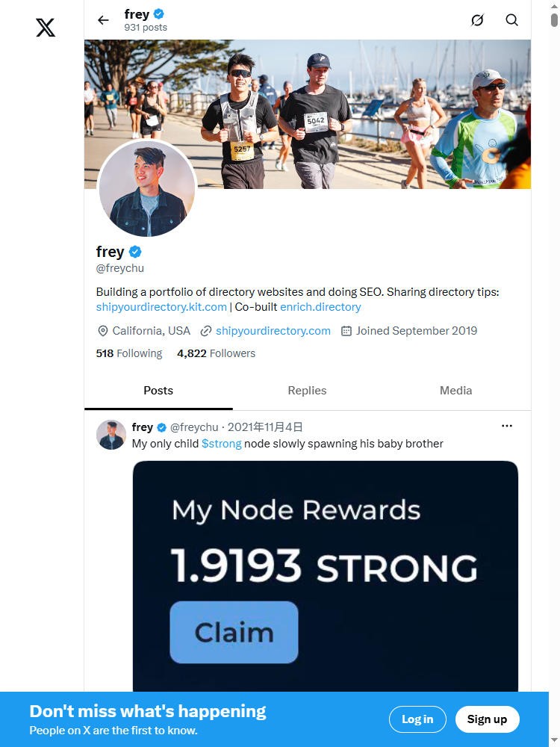Open the search magnifier icon
Screen dimensions: 560x747
[512, 20]
